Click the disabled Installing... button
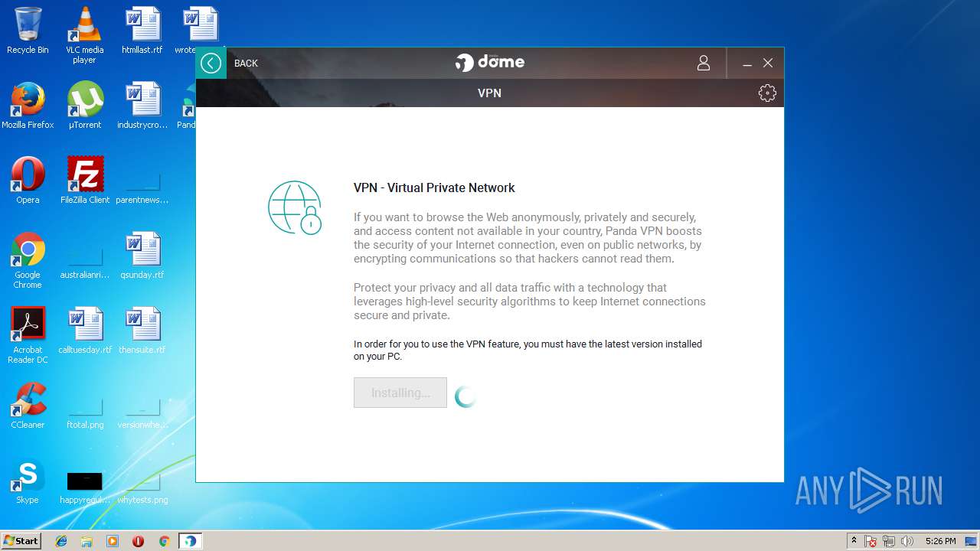The image size is (980, 551). [x=400, y=393]
